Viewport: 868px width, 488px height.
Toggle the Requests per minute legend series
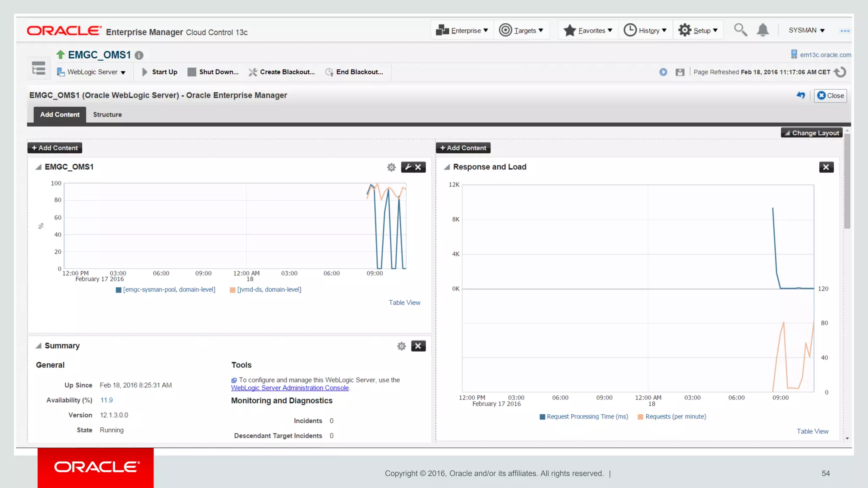(x=675, y=417)
